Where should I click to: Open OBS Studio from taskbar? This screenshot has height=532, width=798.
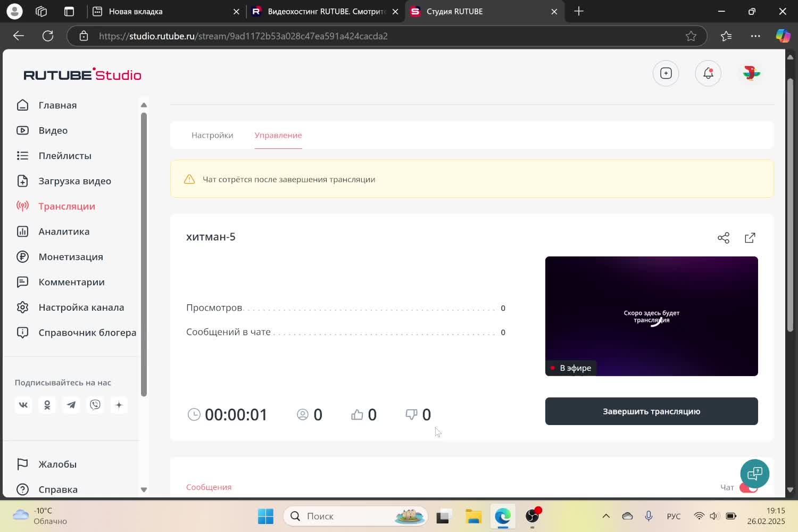point(533,516)
